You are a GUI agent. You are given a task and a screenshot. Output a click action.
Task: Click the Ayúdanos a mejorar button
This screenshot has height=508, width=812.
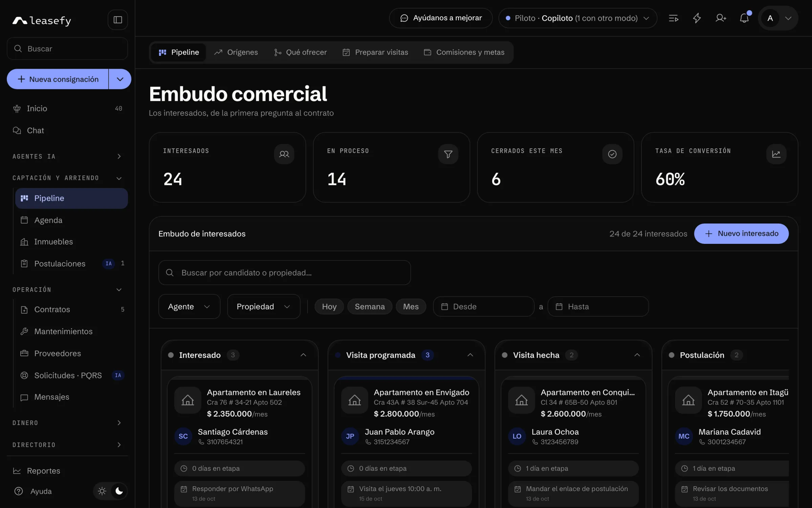[441, 18]
